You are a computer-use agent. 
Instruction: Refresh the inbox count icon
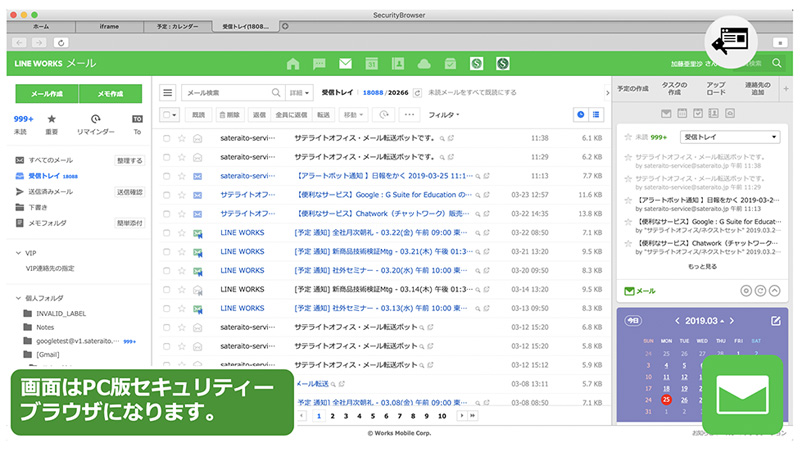coord(417,93)
